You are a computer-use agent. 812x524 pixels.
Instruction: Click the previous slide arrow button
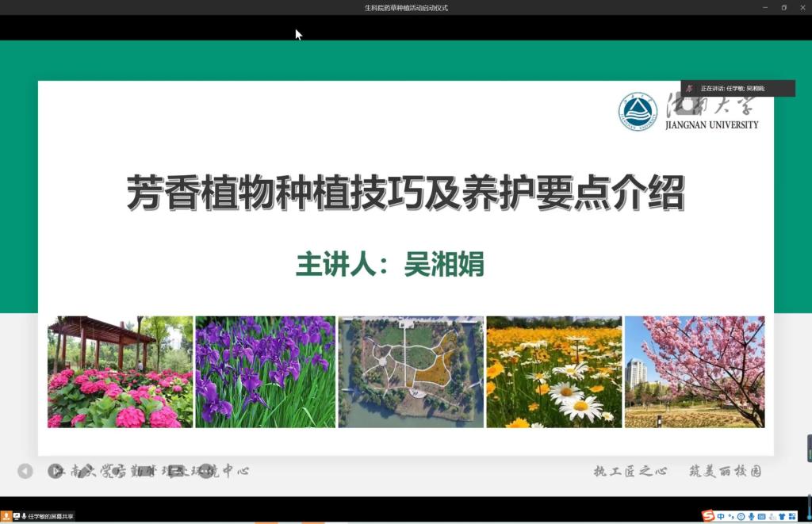pyautogui.click(x=25, y=471)
